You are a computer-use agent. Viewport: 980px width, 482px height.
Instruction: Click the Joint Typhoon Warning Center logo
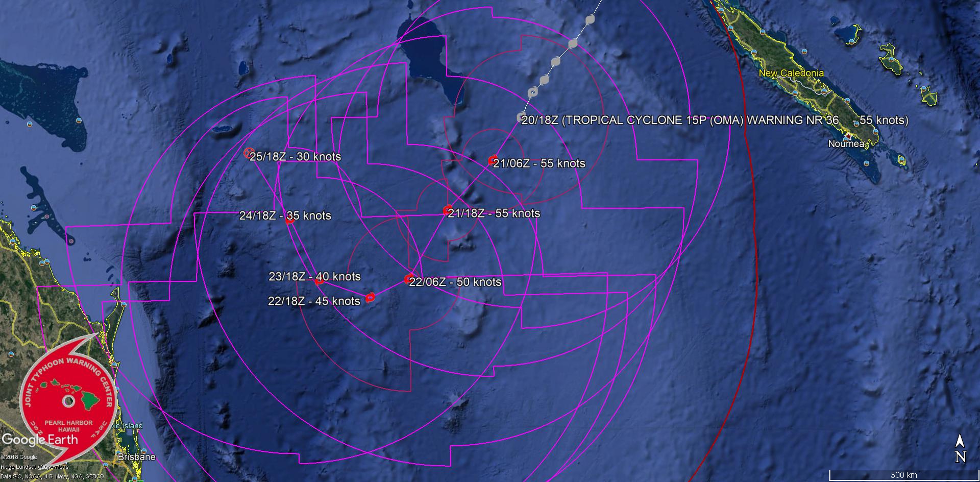(67, 402)
